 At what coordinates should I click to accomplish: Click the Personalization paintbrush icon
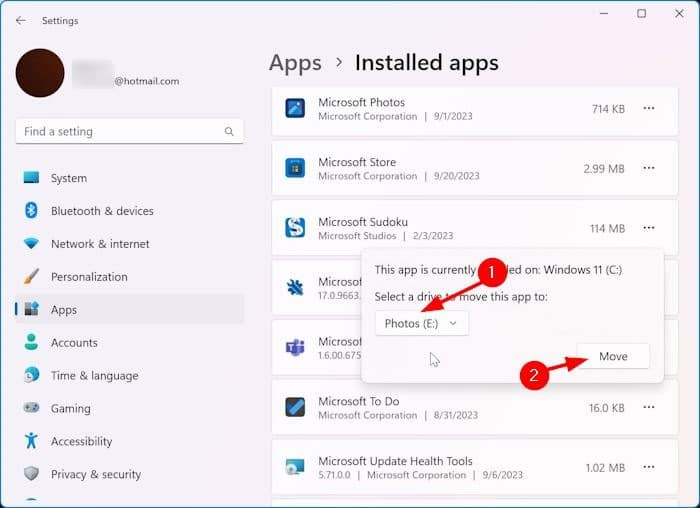31,276
